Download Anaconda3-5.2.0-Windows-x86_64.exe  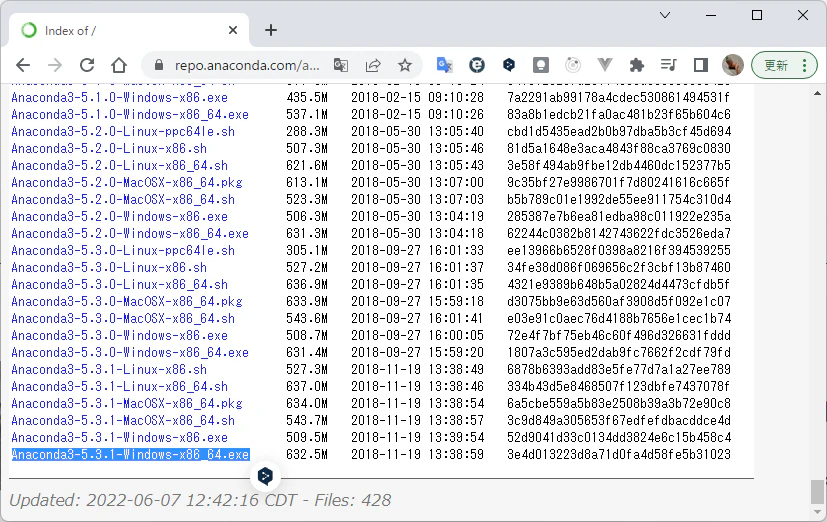[130, 234]
